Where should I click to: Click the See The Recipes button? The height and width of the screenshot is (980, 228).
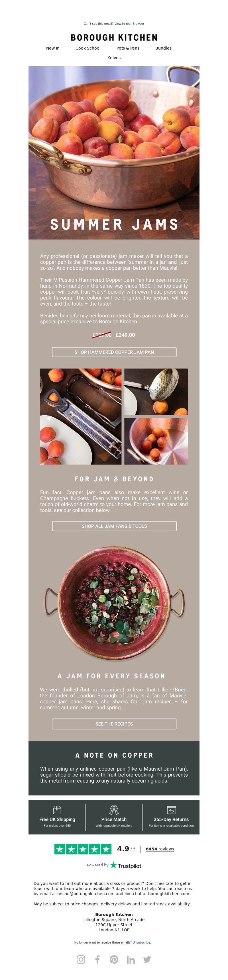coord(114,724)
